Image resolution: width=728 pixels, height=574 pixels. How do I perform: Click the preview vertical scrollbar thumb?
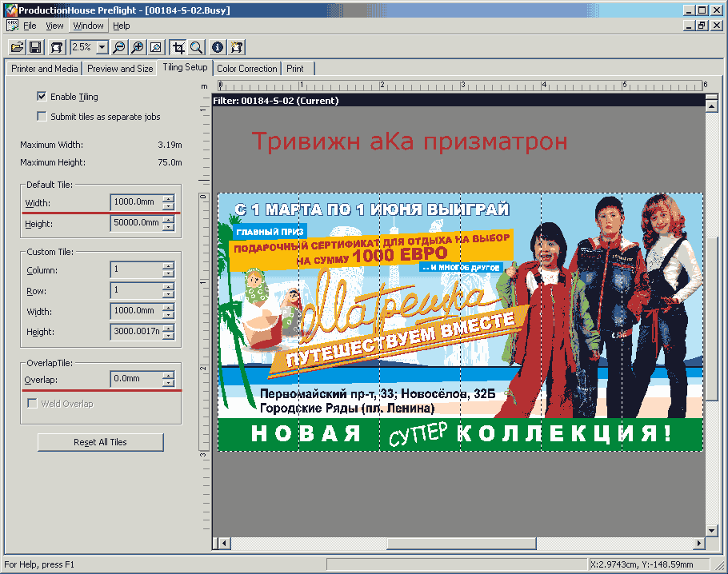711,317
